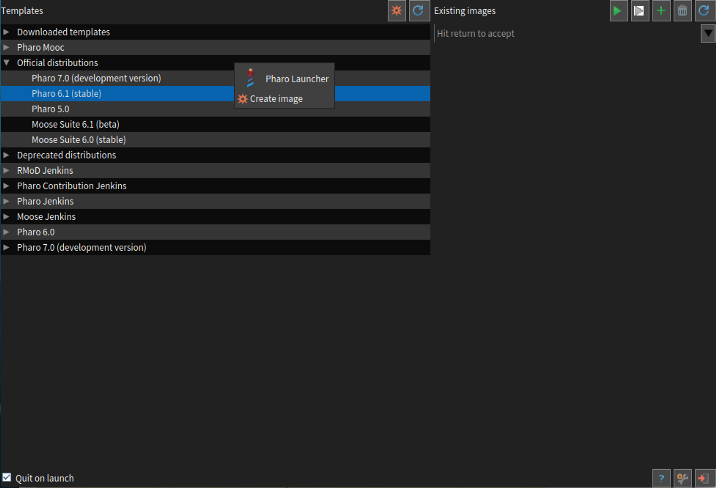Open launcher settings wrench icon
Viewport: 716px width, 488px height.
point(682,478)
